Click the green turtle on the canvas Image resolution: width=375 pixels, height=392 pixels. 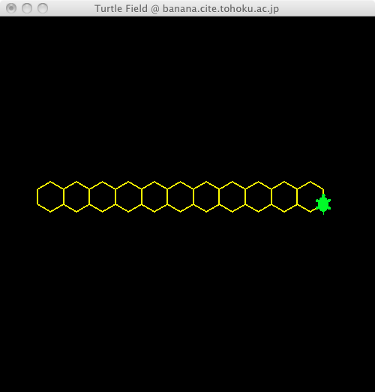[323, 204]
